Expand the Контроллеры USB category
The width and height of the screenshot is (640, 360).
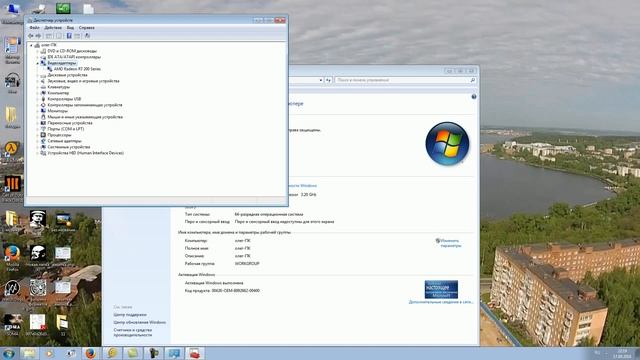coord(37,99)
